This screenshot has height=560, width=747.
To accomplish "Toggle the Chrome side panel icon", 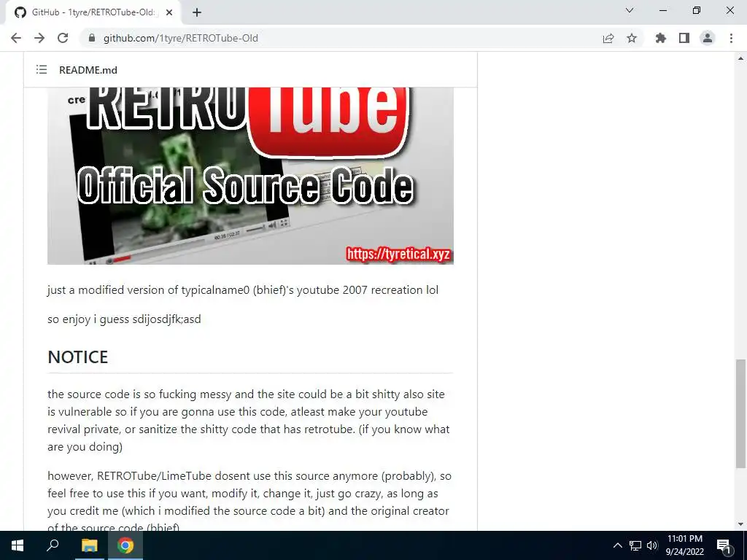I will (x=684, y=38).
